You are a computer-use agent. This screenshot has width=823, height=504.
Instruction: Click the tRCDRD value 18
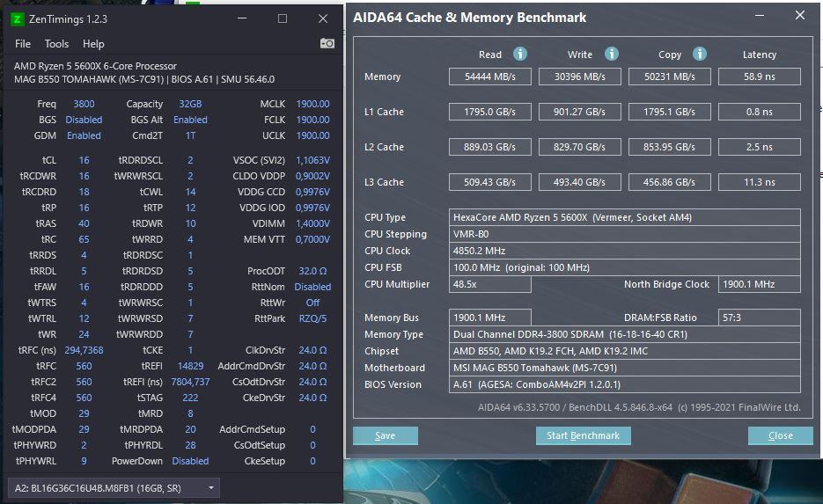tap(84, 192)
